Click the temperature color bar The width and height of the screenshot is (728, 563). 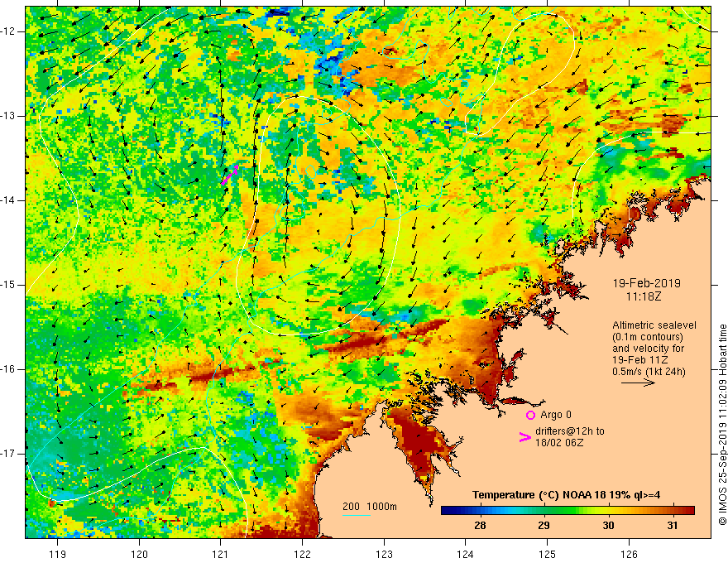[x=568, y=511]
